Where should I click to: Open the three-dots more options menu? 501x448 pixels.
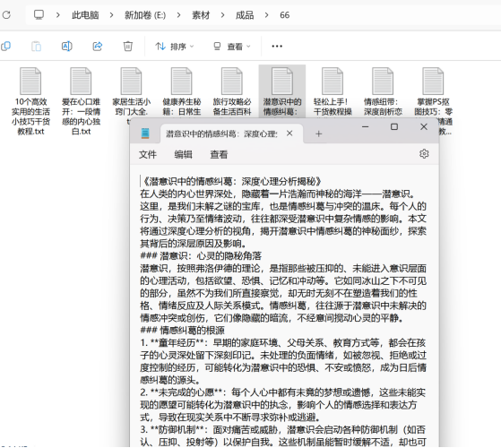[277, 47]
